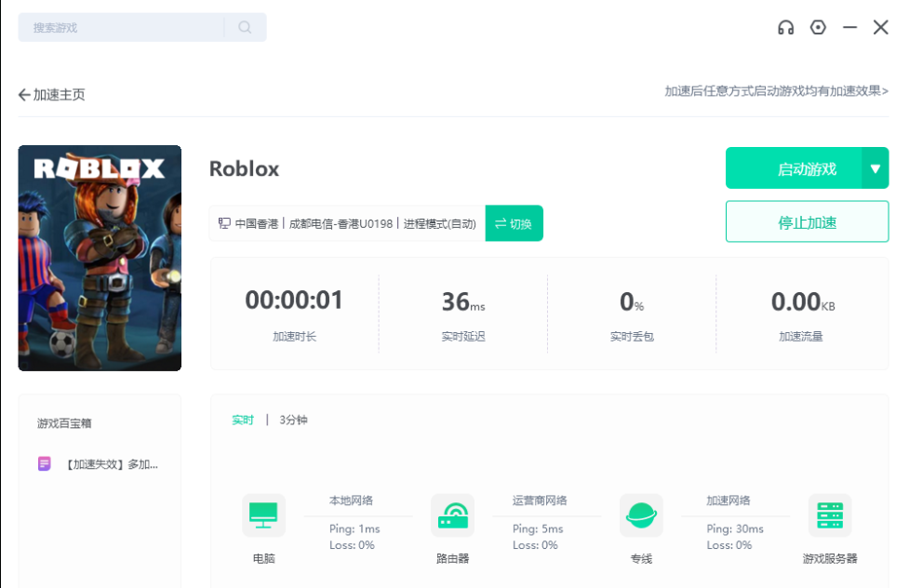Viewport: 909px width, 588px height.
Task: Click the 0% 实时丢包 value
Action: (x=632, y=301)
